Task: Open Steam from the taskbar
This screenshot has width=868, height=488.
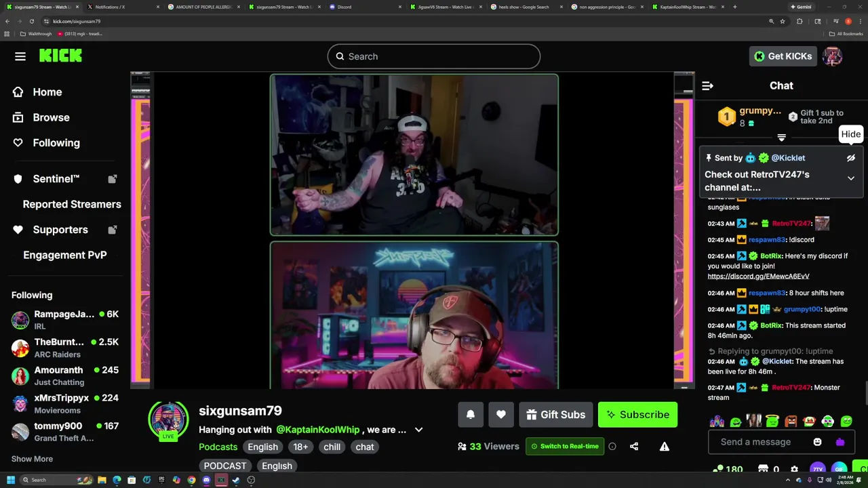Action: (x=236, y=480)
